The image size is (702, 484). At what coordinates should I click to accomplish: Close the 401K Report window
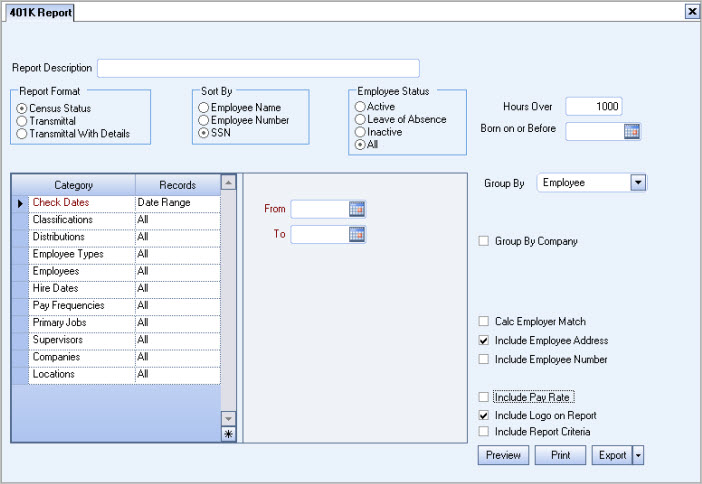[691, 11]
